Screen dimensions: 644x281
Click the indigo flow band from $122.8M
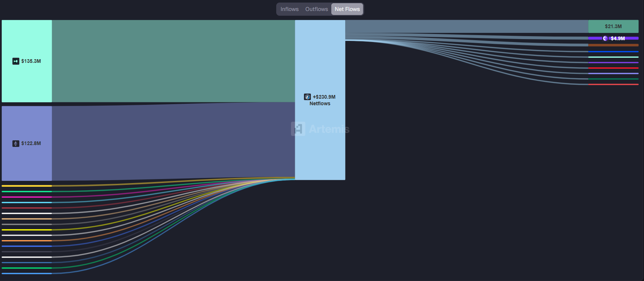[173, 142]
